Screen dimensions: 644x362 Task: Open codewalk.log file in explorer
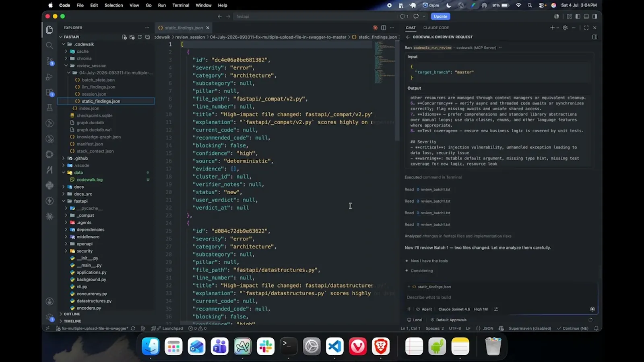(x=89, y=180)
